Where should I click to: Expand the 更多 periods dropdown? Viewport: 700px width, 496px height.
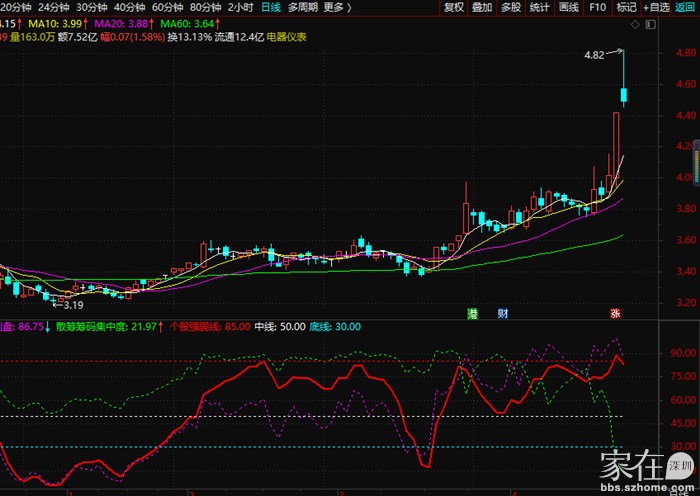(338, 7)
